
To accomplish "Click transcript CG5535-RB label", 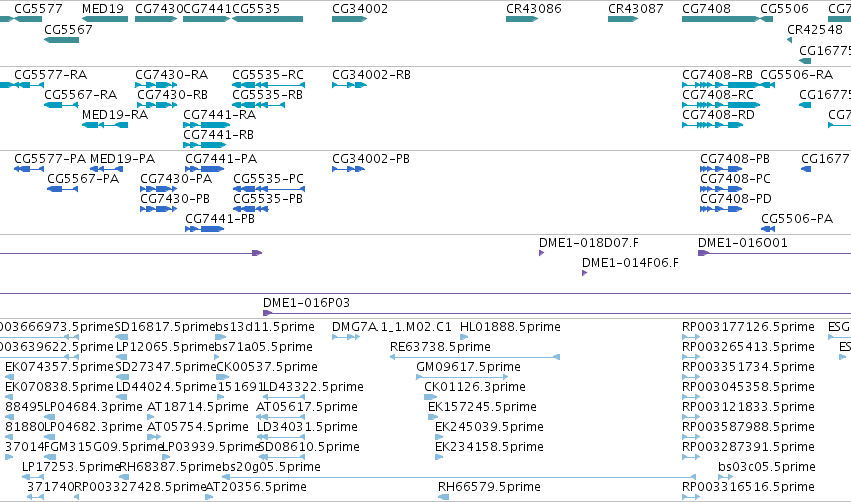I will tap(268, 94).
